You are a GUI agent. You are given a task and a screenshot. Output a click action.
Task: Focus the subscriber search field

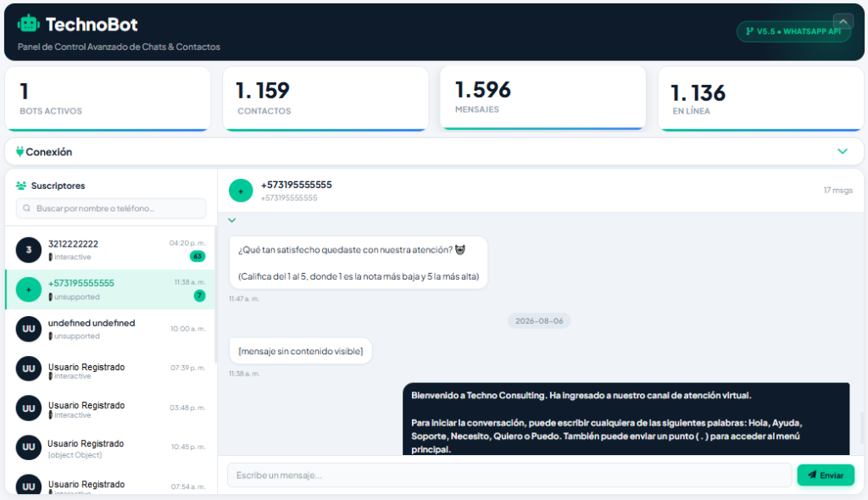click(x=111, y=208)
